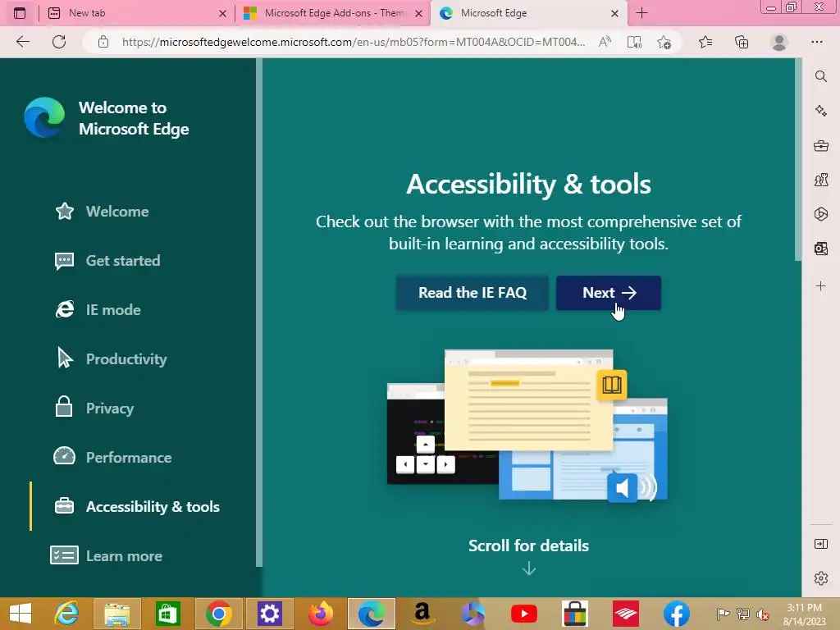Click the page vertical scrollbar
This screenshot has width=840, height=630.
(798, 160)
